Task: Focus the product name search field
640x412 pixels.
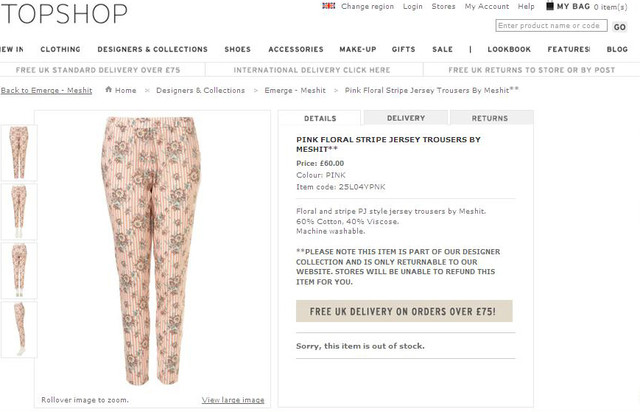Action: 551,26
